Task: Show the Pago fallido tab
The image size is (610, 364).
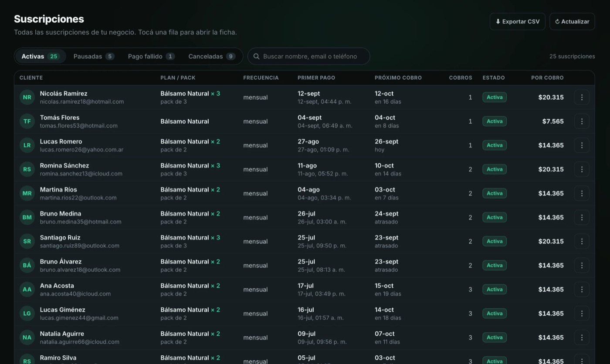Action: (151, 57)
